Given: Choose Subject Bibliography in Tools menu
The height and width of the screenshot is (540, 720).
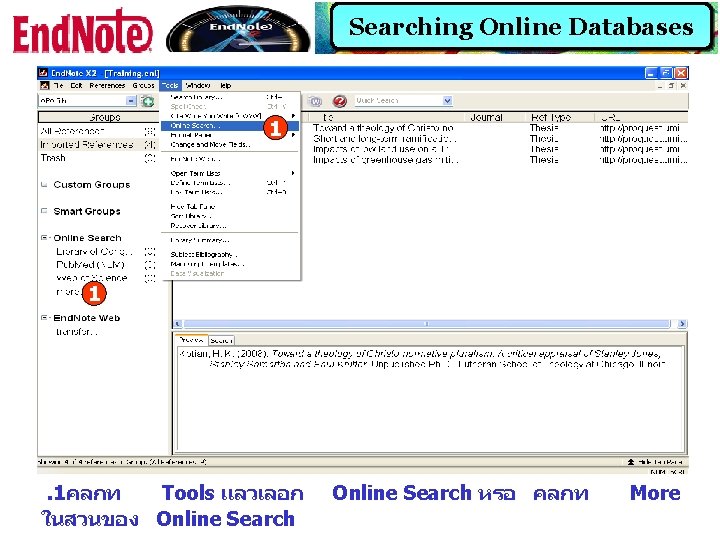Looking at the screenshot, I should click(x=230, y=254).
